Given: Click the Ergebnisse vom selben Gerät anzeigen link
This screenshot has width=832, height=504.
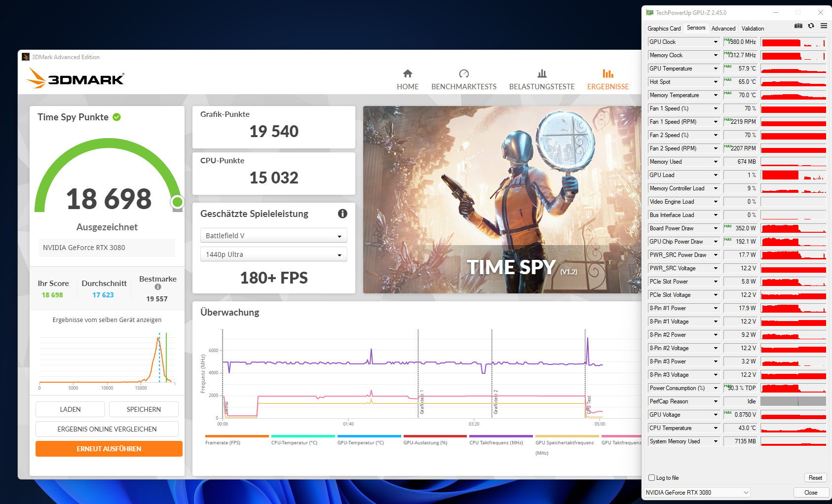Looking at the screenshot, I should tap(107, 320).
